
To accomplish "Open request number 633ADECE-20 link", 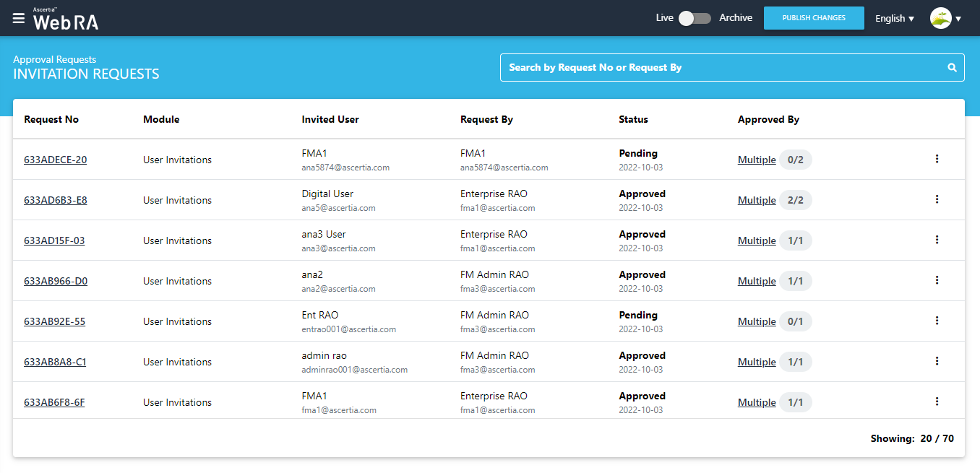I will 55,160.
